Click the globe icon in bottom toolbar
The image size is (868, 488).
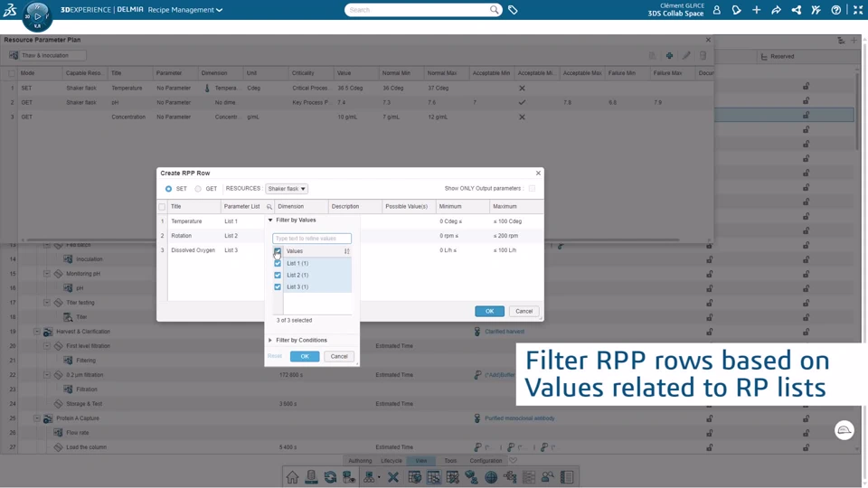pos(490,477)
